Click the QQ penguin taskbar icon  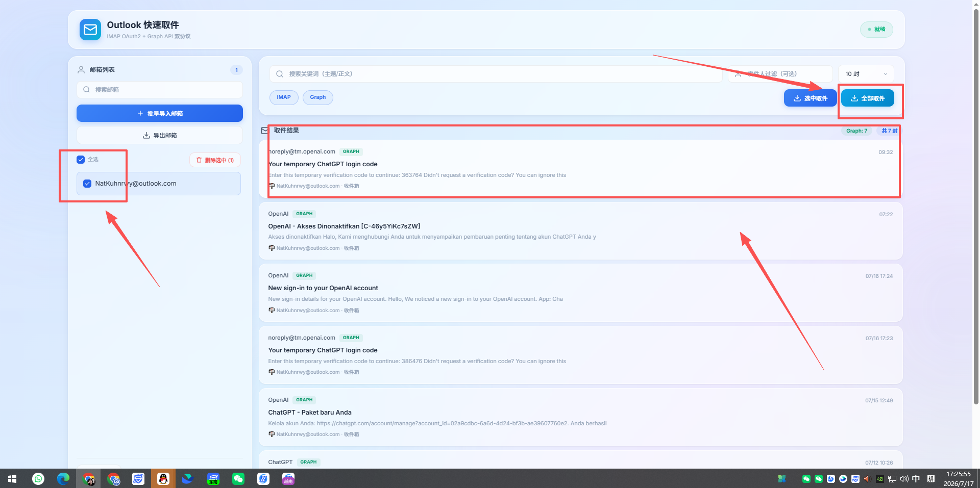point(163,479)
